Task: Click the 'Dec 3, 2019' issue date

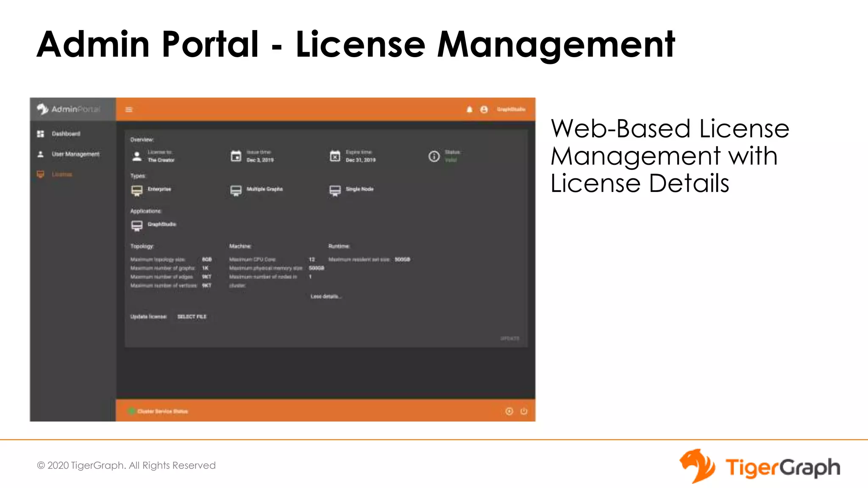Action: [x=260, y=160]
